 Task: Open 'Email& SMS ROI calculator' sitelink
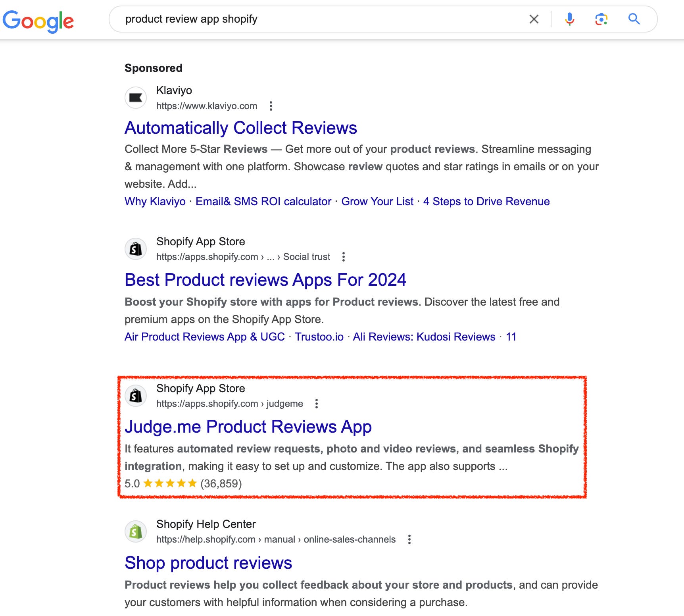pos(263,202)
